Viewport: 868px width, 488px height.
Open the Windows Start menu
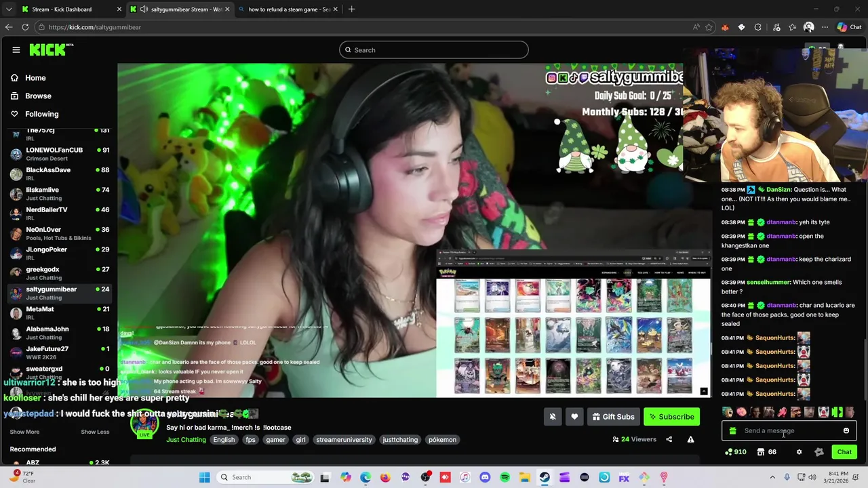click(x=204, y=477)
